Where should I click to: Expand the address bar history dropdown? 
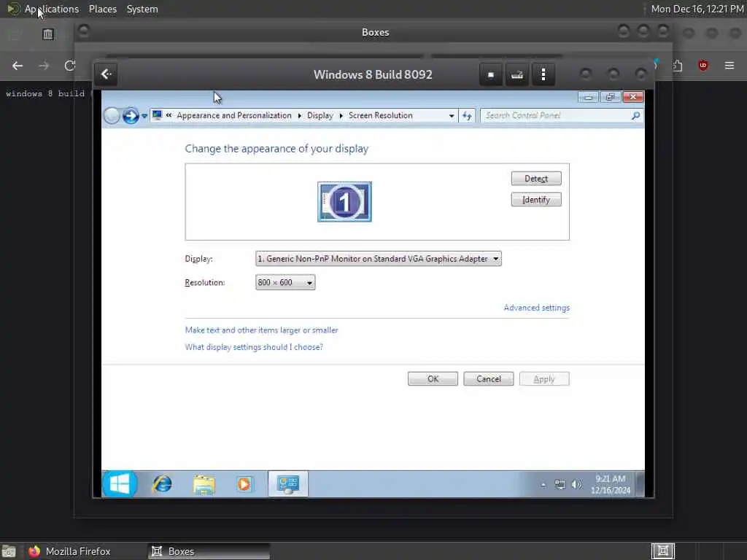coord(451,116)
